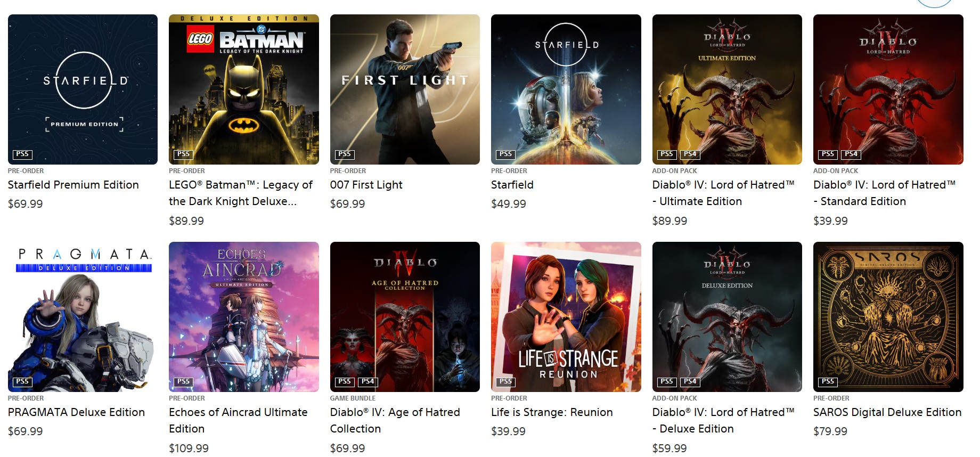Click the PS4 badge on Diablo Standard Edition
Image resolution: width=980 pixels, height=457 pixels.
click(851, 154)
